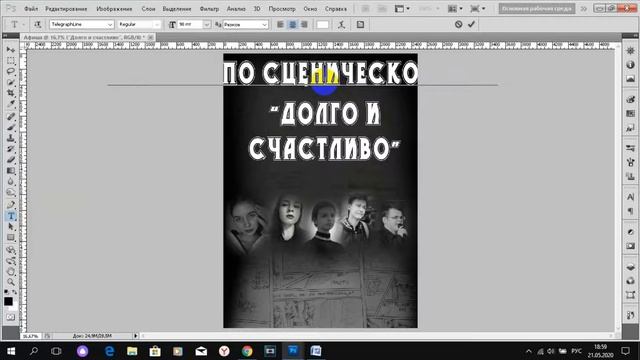
Task: Open the Layers panel icon
Action: [x=630, y=267]
